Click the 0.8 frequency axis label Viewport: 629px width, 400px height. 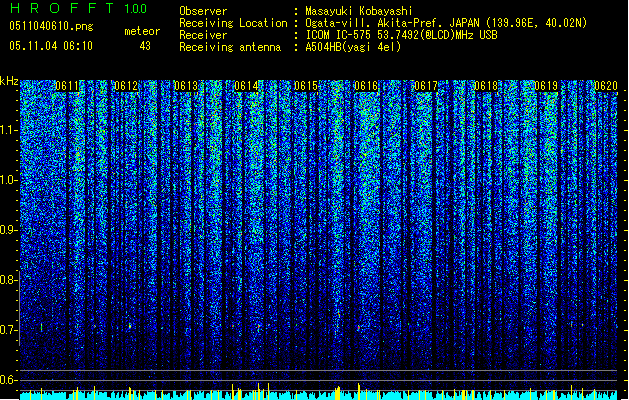coord(8,280)
